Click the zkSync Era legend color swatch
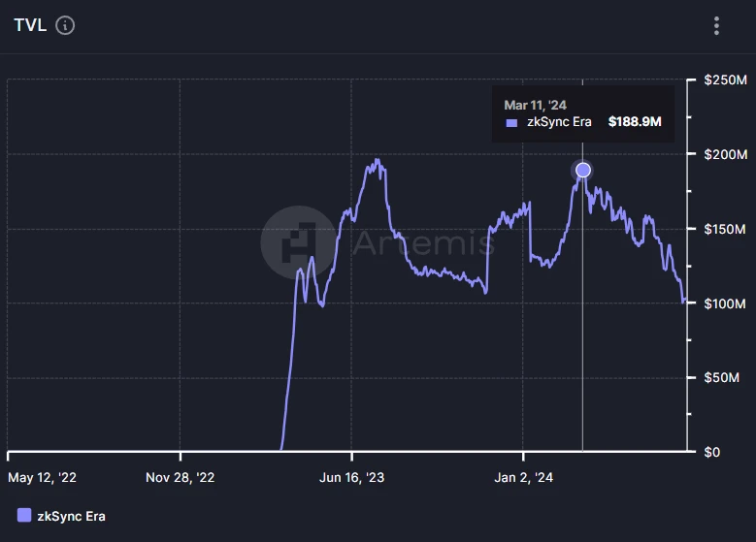756x542 pixels. coord(24,516)
